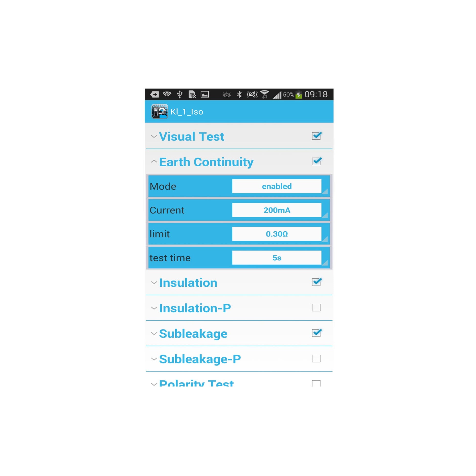Click the limit value 0.30Ω field
Screen dimensions: 476x476
point(278,234)
